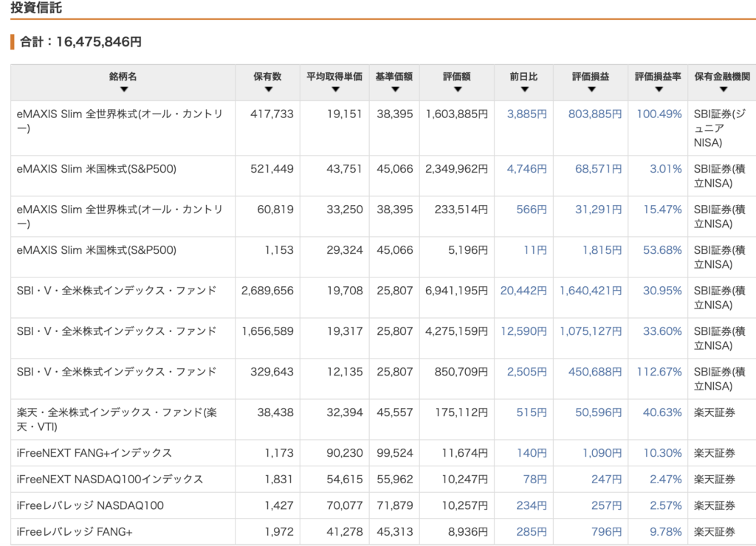Click 評価損益 value 1,075,127円
Viewport: 756px width, 546px height.
591,331
